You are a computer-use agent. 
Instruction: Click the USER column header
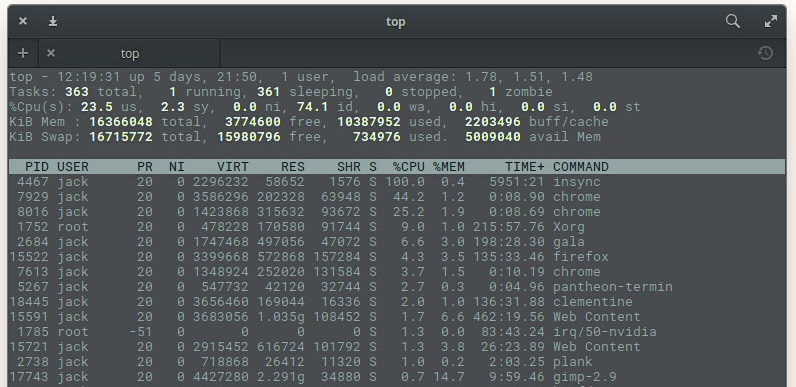[x=73, y=167]
